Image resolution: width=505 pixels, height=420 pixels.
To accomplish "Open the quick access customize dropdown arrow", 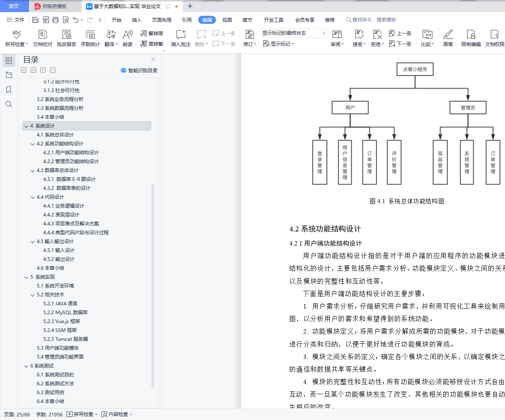I will point(100,20).
